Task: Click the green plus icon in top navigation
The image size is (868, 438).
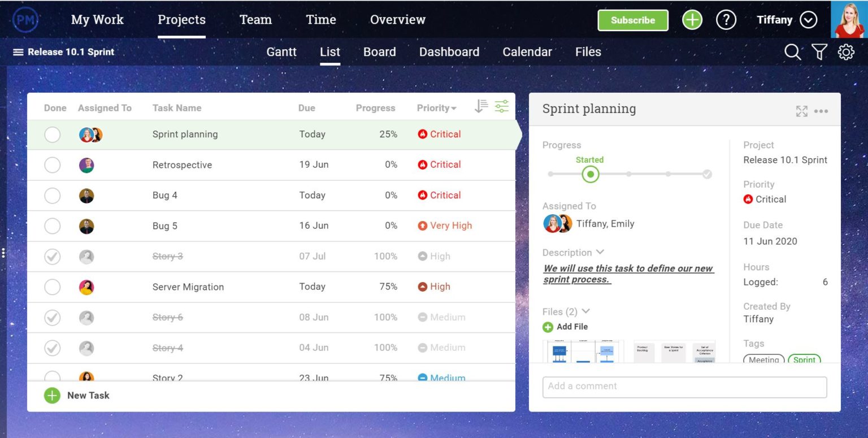Action: click(x=692, y=19)
